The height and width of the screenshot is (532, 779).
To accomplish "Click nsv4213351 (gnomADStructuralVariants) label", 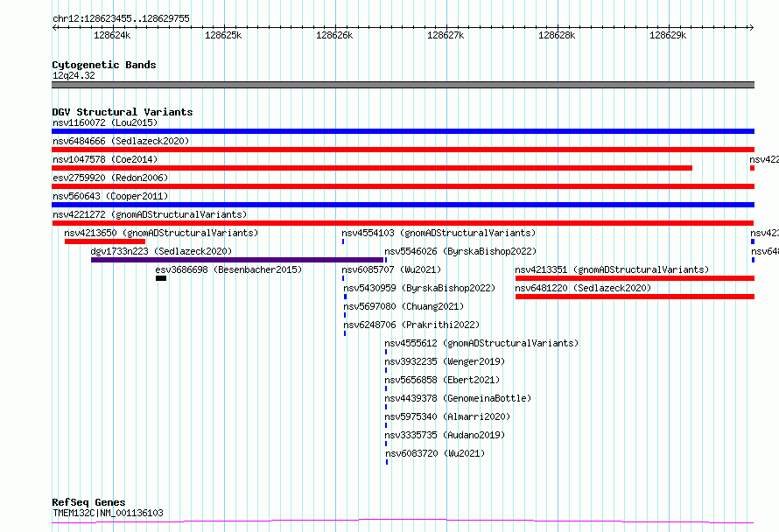I will pos(612,269).
